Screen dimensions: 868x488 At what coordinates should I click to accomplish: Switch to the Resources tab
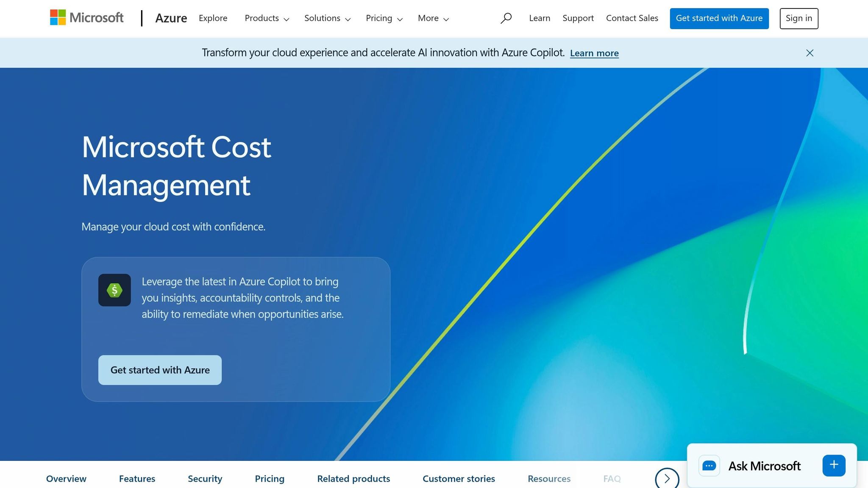(549, 479)
